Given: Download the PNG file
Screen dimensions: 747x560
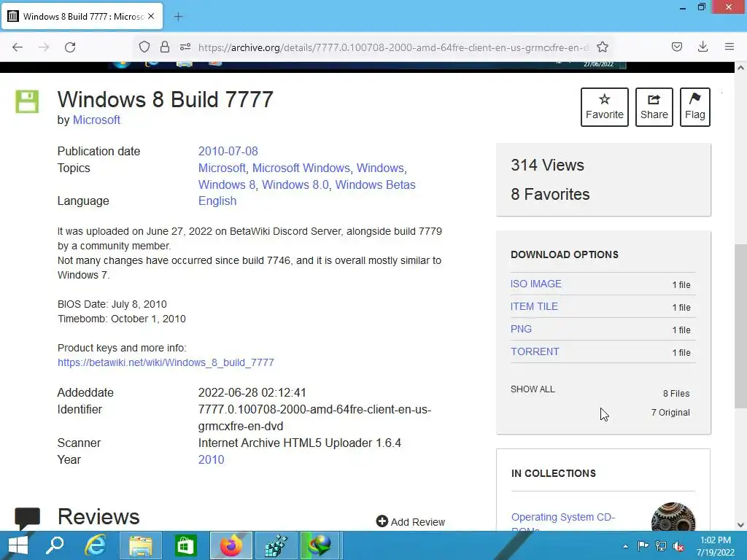Looking at the screenshot, I should coord(521,329).
